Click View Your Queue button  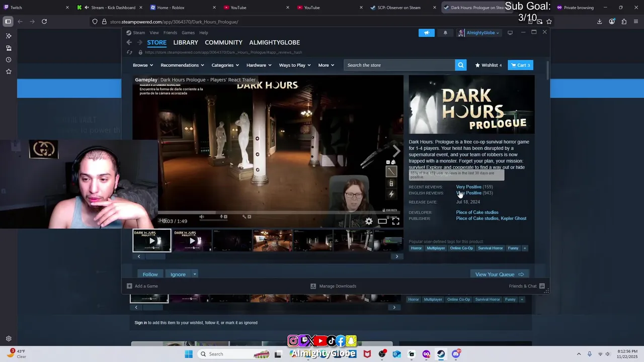[x=500, y=275]
